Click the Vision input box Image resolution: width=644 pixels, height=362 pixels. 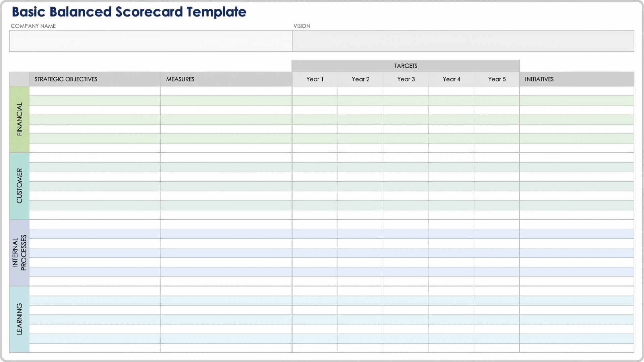[x=463, y=41]
